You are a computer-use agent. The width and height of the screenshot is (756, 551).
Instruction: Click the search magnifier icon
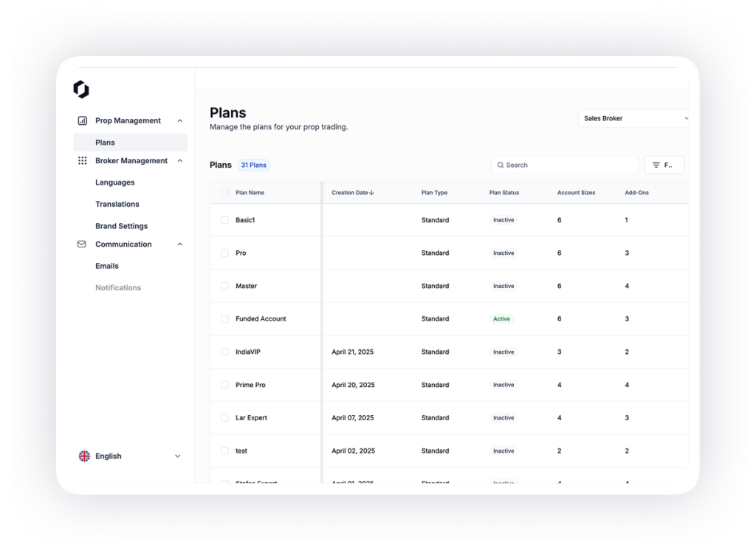click(501, 165)
